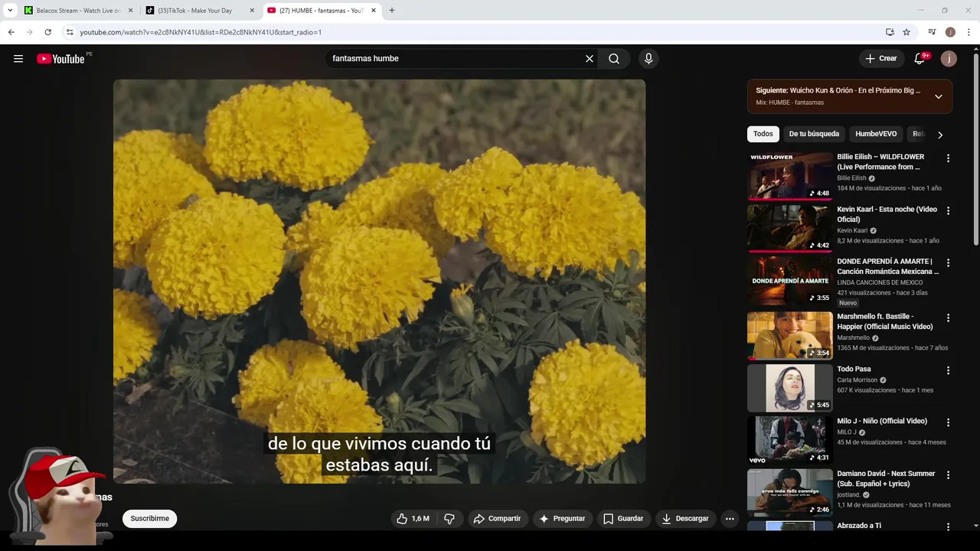
Task: Open the 'Todo Pasa' video title
Action: (x=854, y=369)
